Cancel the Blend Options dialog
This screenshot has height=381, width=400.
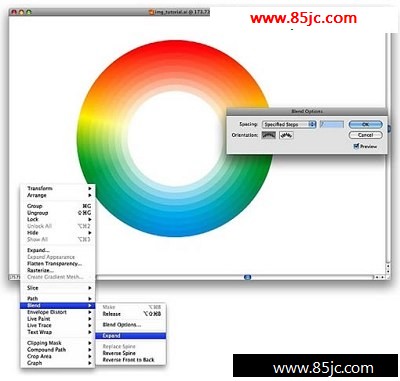pyautogui.click(x=365, y=135)
